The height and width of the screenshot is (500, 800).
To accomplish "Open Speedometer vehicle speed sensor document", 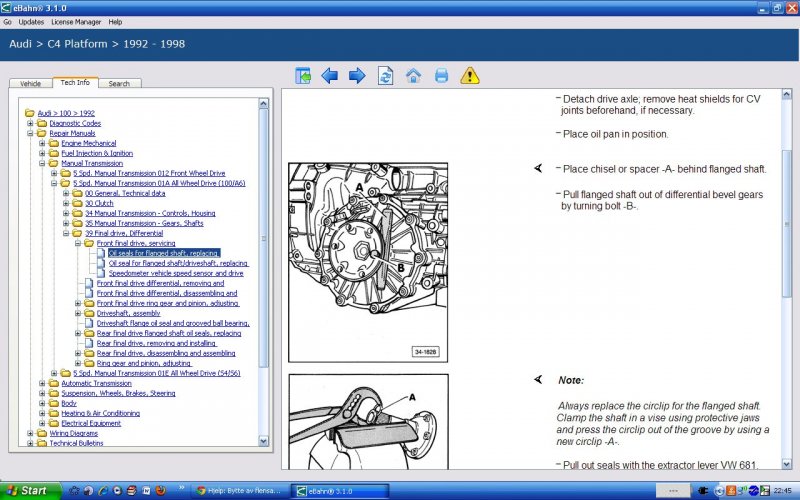I will pyautogui.click(x=175, y=273).
